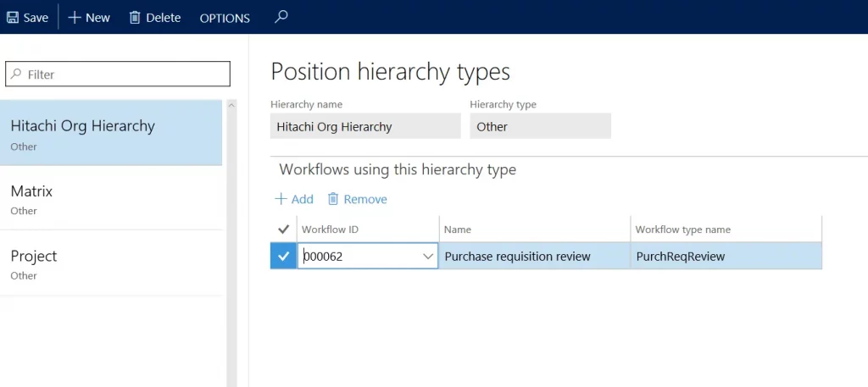Open the OPTIONS menu
Screen dimensions: 868x387
[x=225, y=19]
